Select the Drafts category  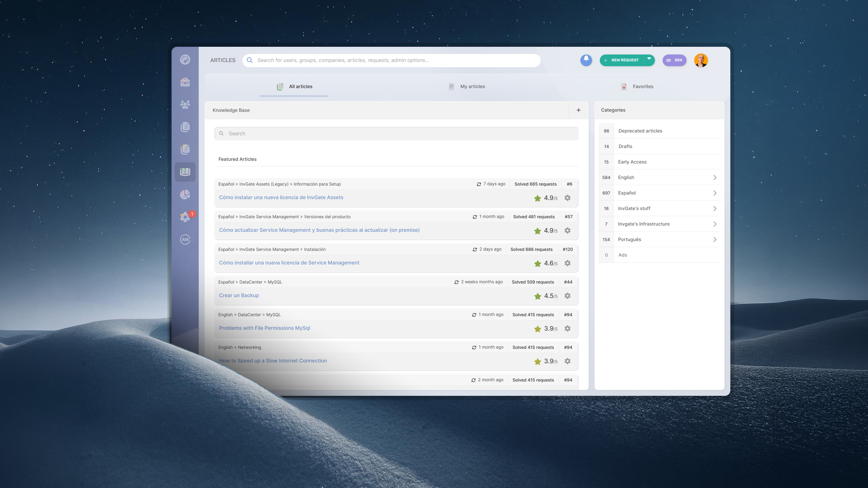[x=659, y=146]
